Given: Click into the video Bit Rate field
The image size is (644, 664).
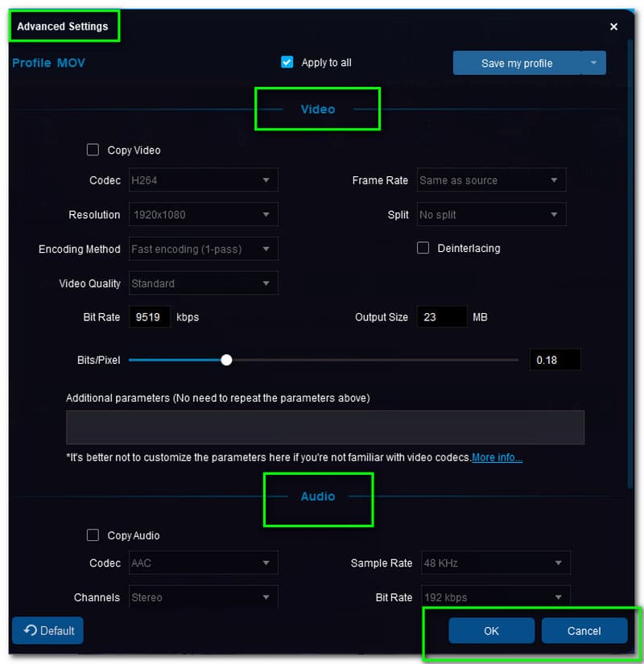Looking at the screenshot, I should pos(148,317).
